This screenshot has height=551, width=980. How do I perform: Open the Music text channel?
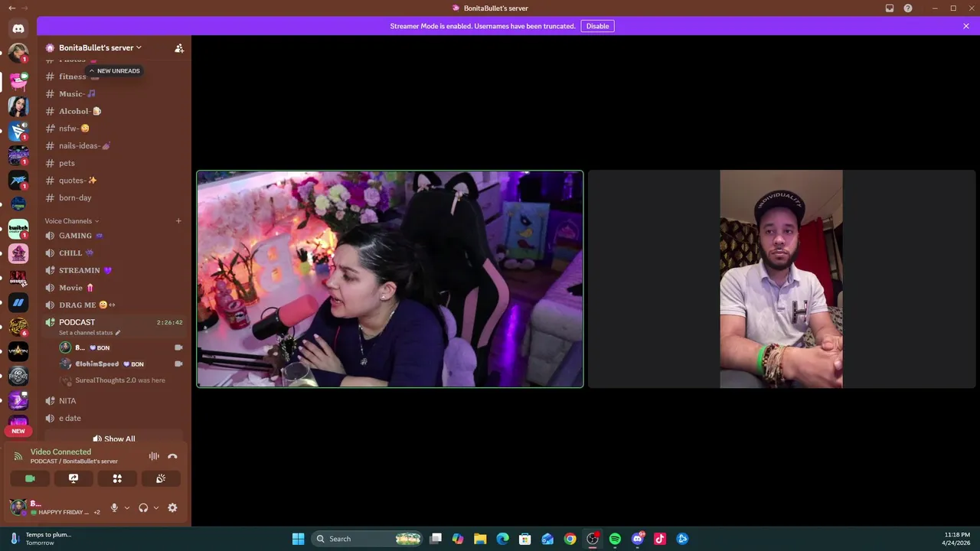115,93
